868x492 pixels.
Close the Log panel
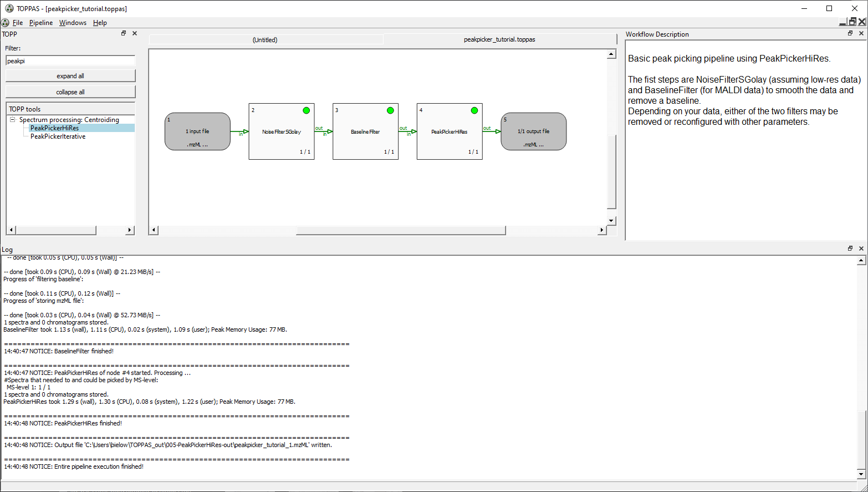[x=861, y=248]
